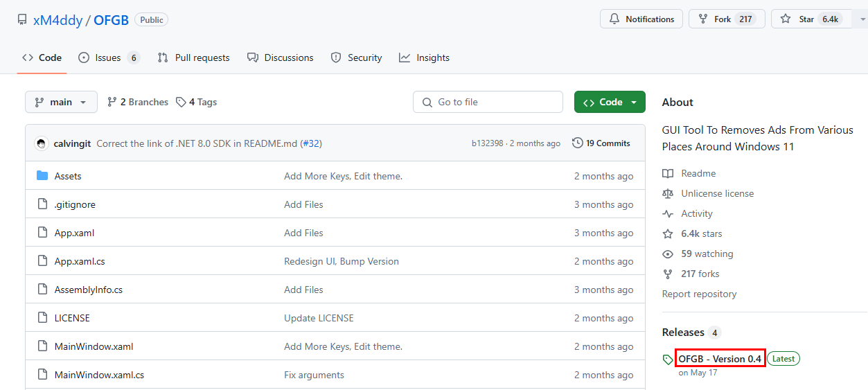Go to the Insights tab
This screenshot has width=868, height=390.
[x=425, y=57]
